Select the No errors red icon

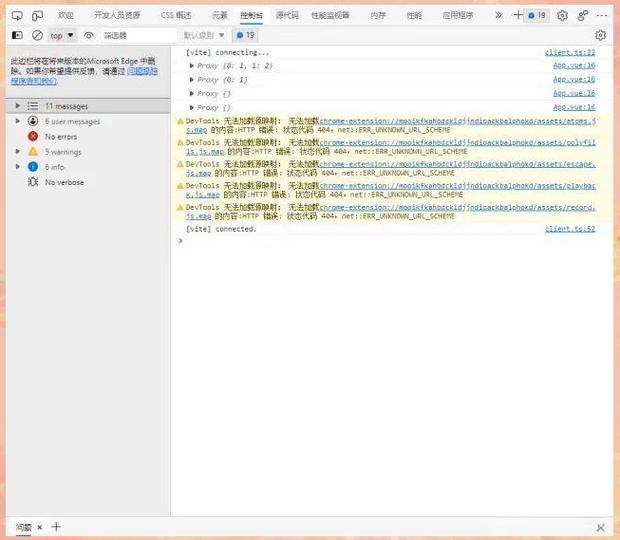(33, 136)
